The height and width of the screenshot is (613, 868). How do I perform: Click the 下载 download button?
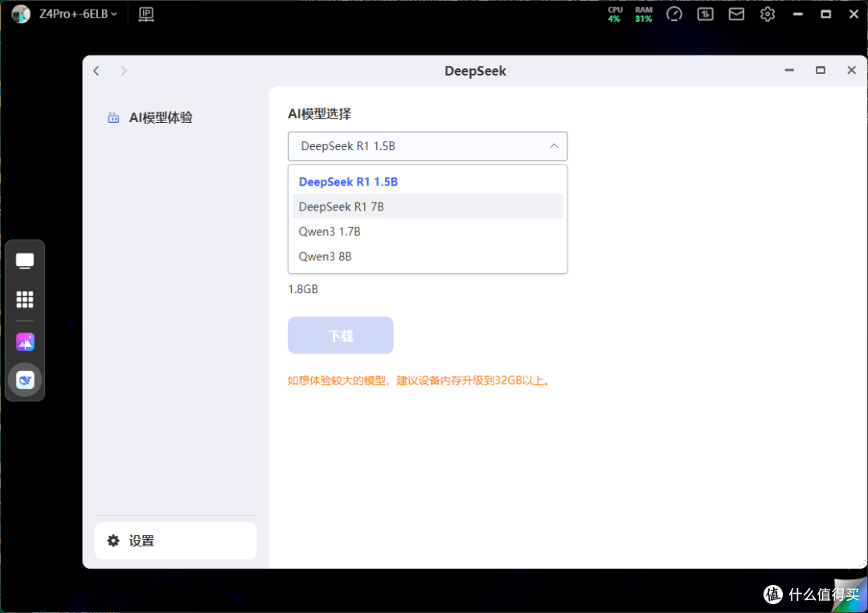(341, 335)
